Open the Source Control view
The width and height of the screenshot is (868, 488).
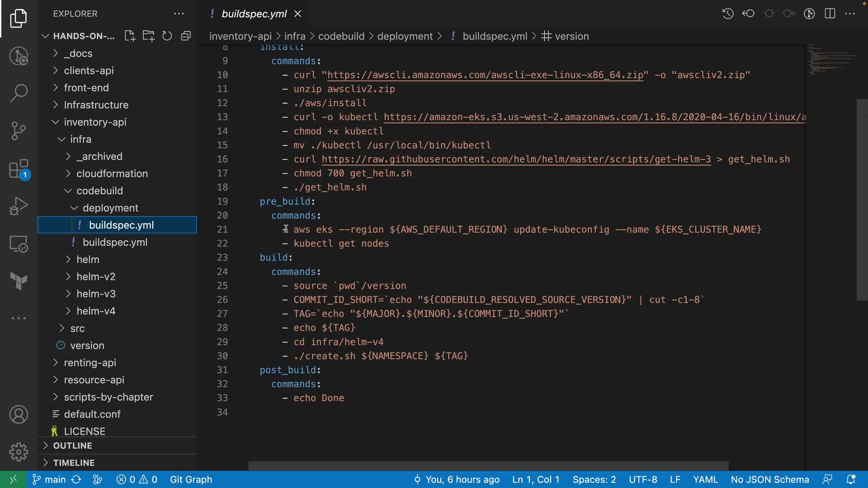tap(19, 131)
